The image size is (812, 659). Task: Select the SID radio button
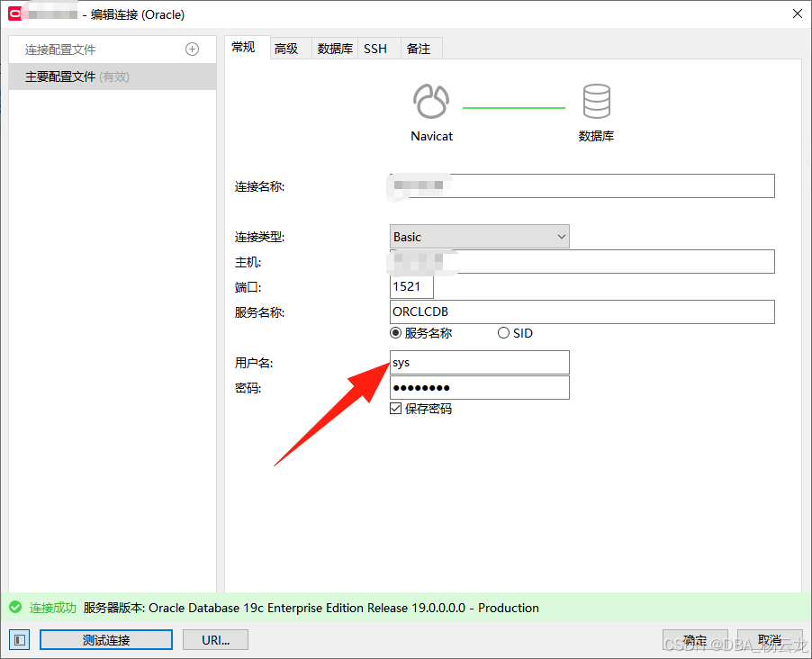coord(503,333)
